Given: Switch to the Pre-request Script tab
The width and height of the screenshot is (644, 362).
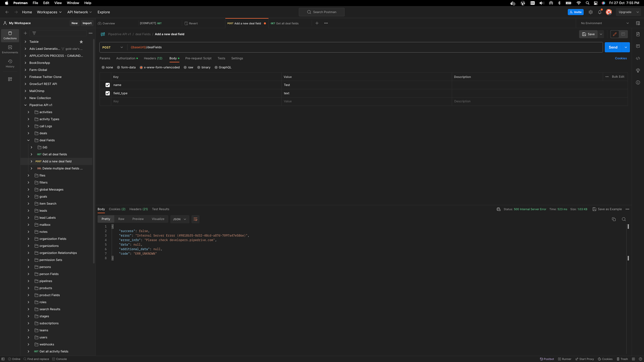Looking at the screenshot, I should pos(198,58).
